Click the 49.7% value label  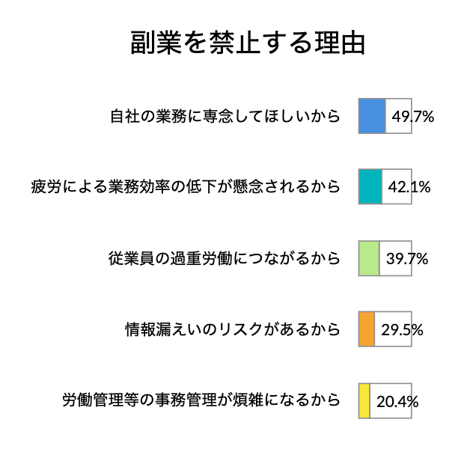[412, 117]
